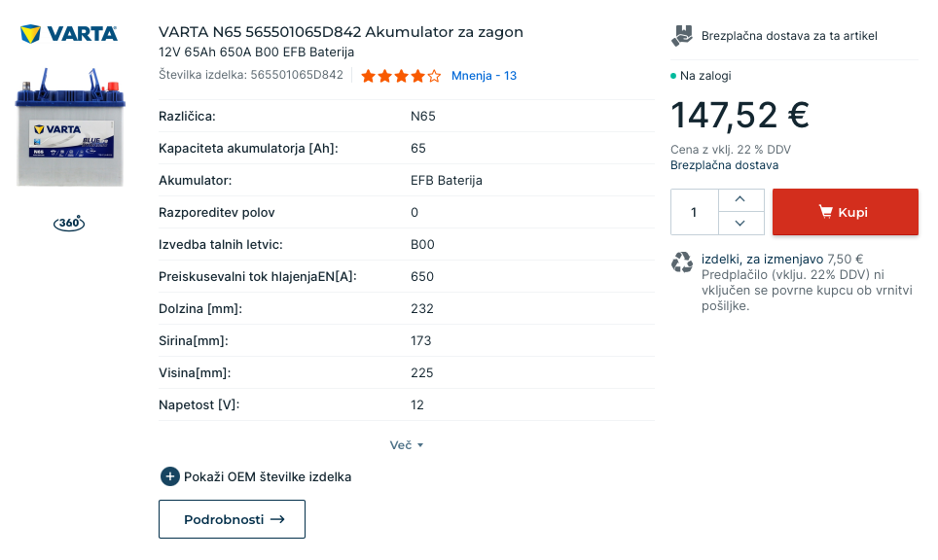This screenshot has width=938, height=560.
Task: Click the 'Izvedba talnih letvic:' value B00
Action: (422, 244)
